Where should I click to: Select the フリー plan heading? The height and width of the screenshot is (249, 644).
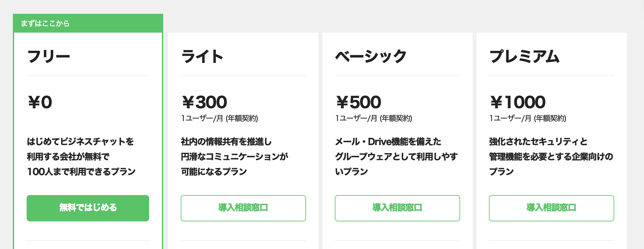click(49, 57)
